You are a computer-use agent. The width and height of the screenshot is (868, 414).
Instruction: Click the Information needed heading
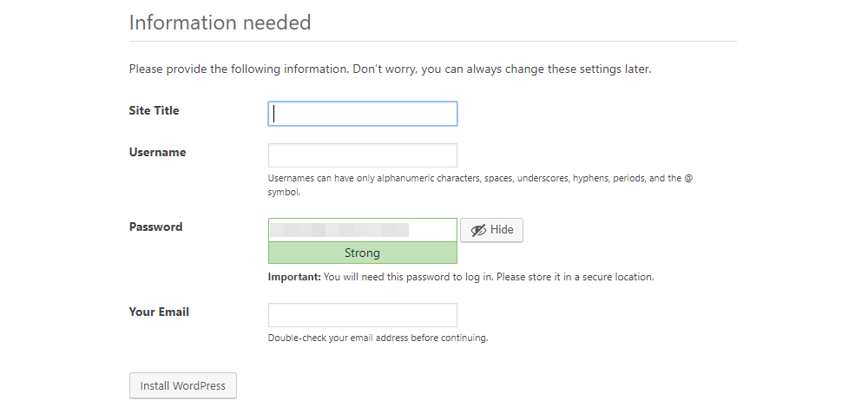point(220,23)
